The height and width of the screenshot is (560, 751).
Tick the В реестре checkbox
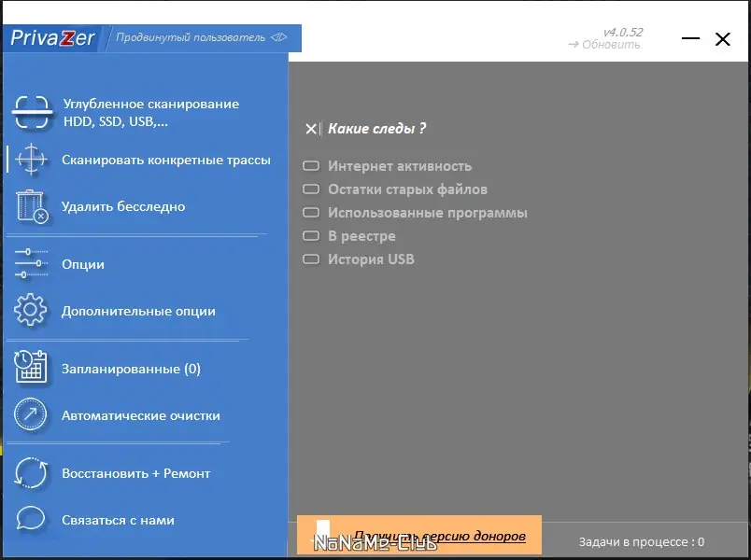click(x=311, y=235)
